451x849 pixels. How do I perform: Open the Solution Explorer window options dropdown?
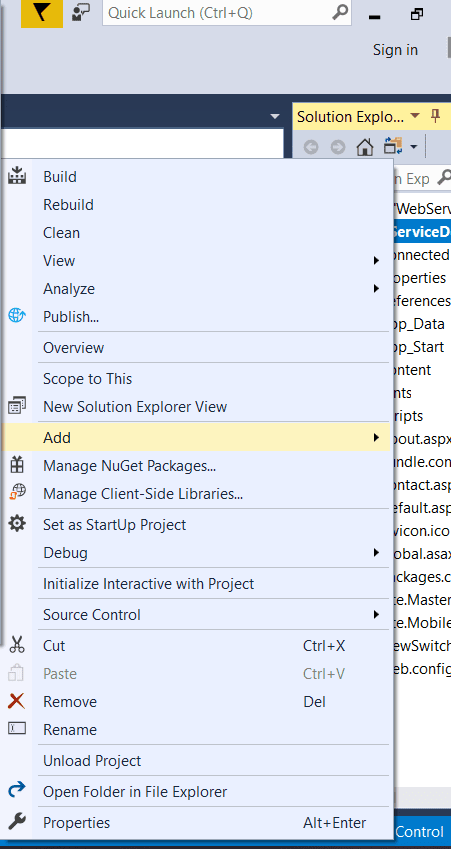pyautogui.click(x=415, y=116)
